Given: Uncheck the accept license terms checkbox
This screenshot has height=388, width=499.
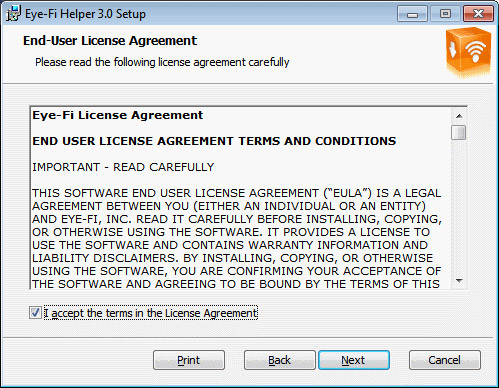Looking at the screenshot, I should point(35,313).
